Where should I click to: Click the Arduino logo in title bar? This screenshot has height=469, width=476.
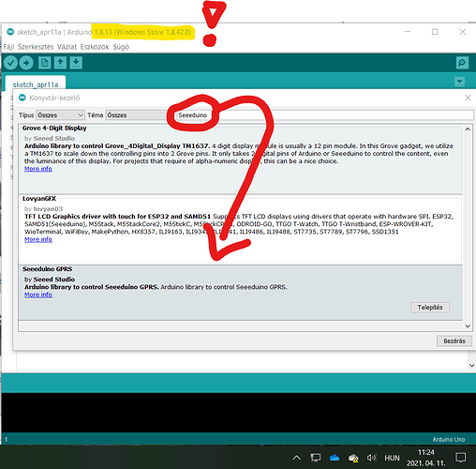coord(10,32)
